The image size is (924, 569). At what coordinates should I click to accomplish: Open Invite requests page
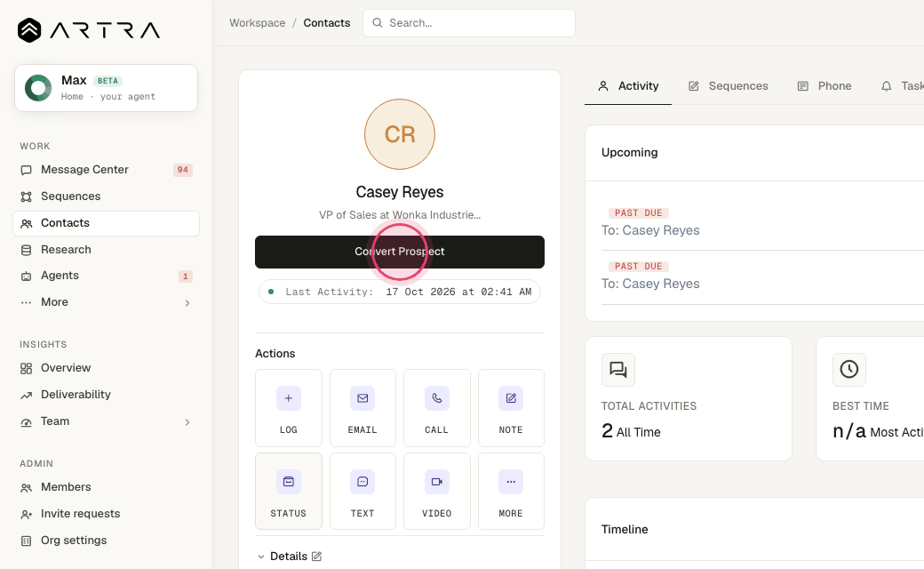click(106, 514)
